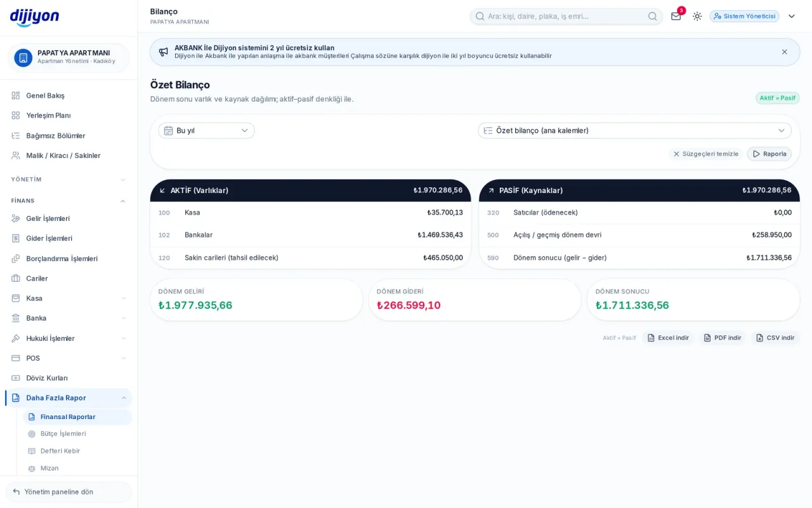Image resolution: width=812 pixels, height=508 pixels.
Task: Open the Bu yıl period dropdown
Action: click(x=206, y=130)
